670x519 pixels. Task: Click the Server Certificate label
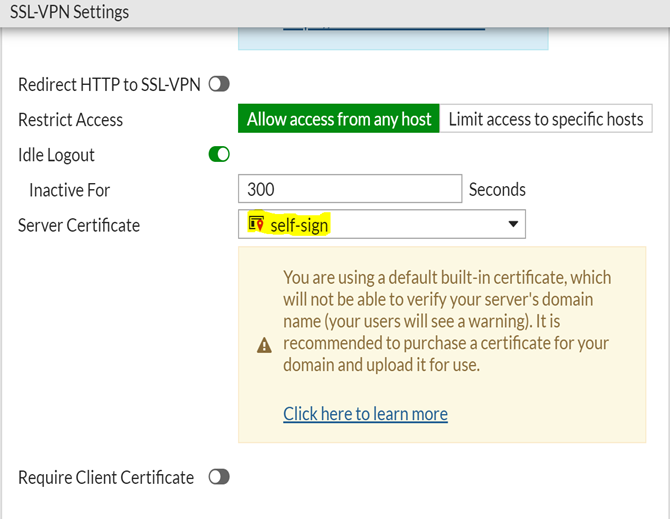pyautogui.click(x=79, y=225)
